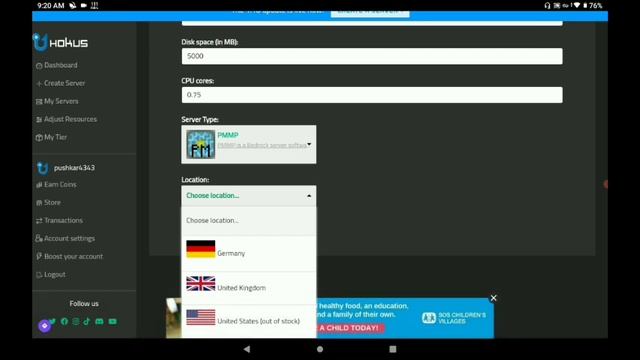Go to Dashboard link

[61, 65]
